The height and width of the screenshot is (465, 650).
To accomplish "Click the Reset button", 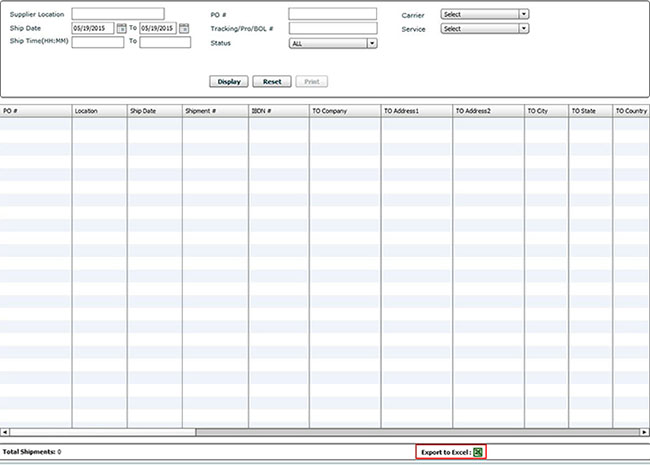I will click(x=272, y=82).
